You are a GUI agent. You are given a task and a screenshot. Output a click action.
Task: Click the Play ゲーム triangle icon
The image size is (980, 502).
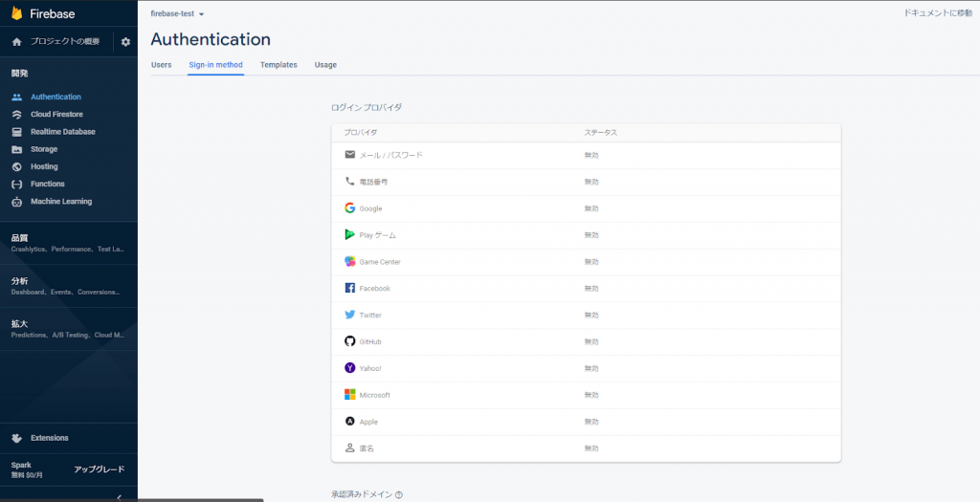click(350, 235)
